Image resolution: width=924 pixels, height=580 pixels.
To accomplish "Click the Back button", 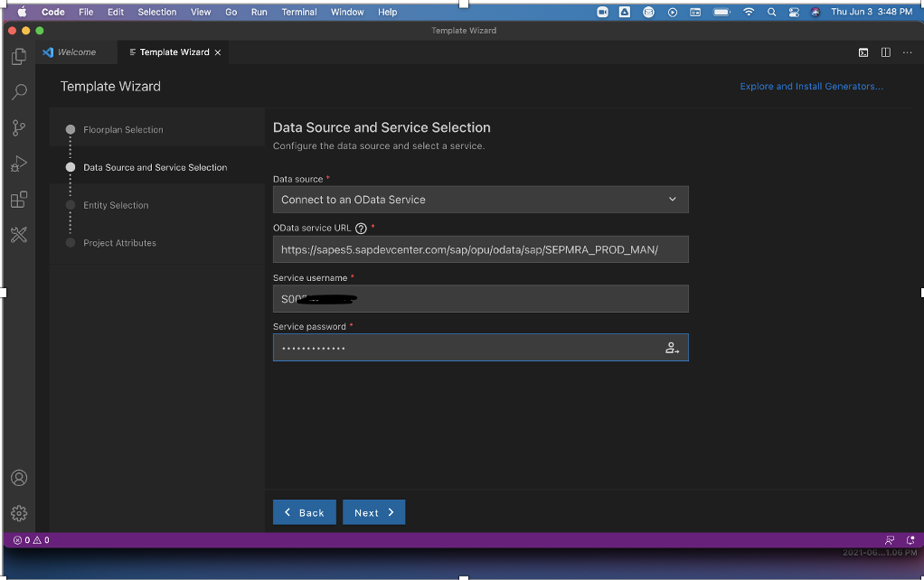I will [x=304, y=512].
